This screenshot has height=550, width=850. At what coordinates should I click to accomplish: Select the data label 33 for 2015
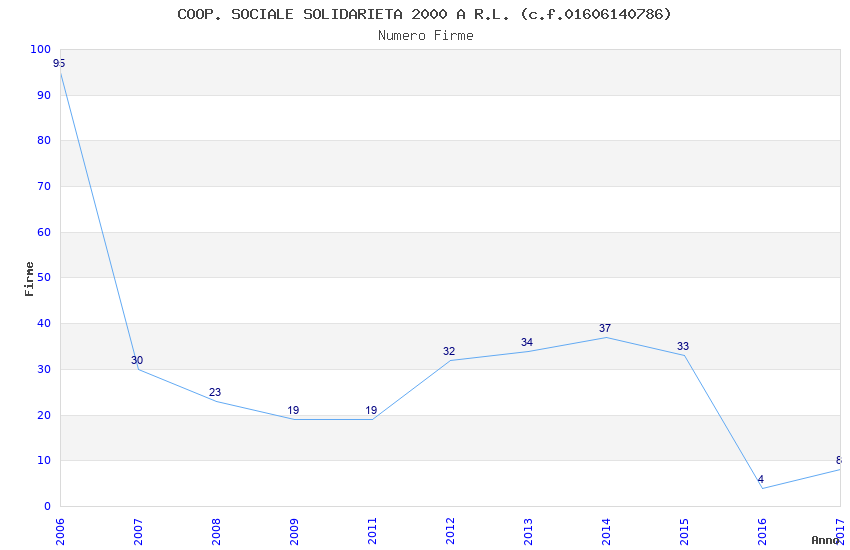tap(683, 346)
